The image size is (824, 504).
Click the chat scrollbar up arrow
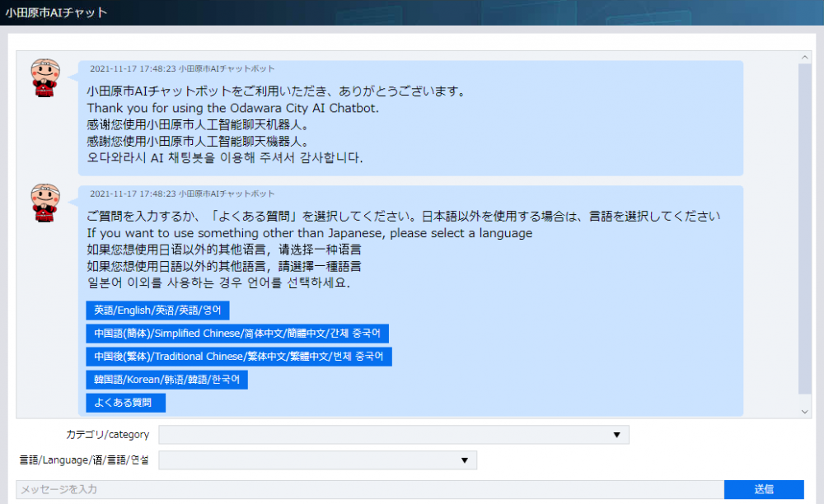[804, 57]
